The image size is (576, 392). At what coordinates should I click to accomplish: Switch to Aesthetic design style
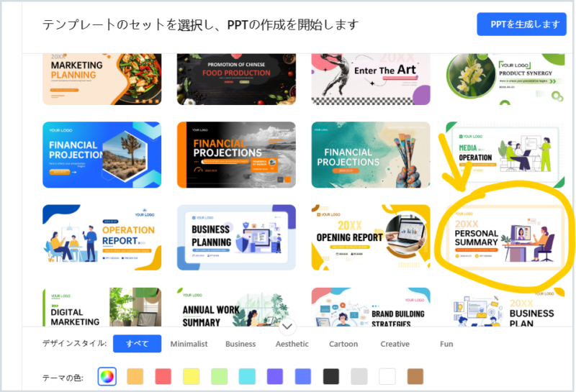[x=292, y=344]
